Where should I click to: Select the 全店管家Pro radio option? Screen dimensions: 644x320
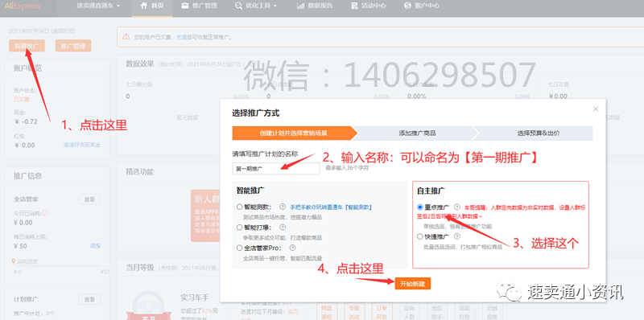(239, 248)
